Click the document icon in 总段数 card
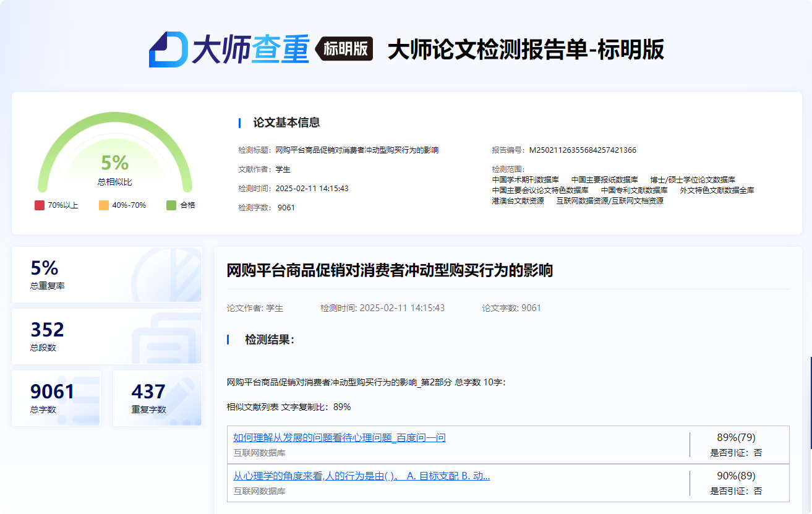812x514 pixels. tap(166, 338)
